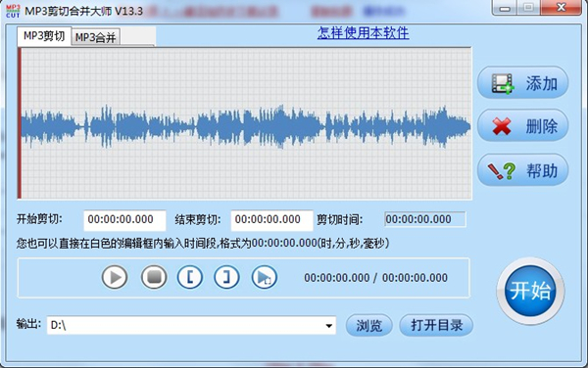Click 浏览 to browse the output folder

[369, 325]
